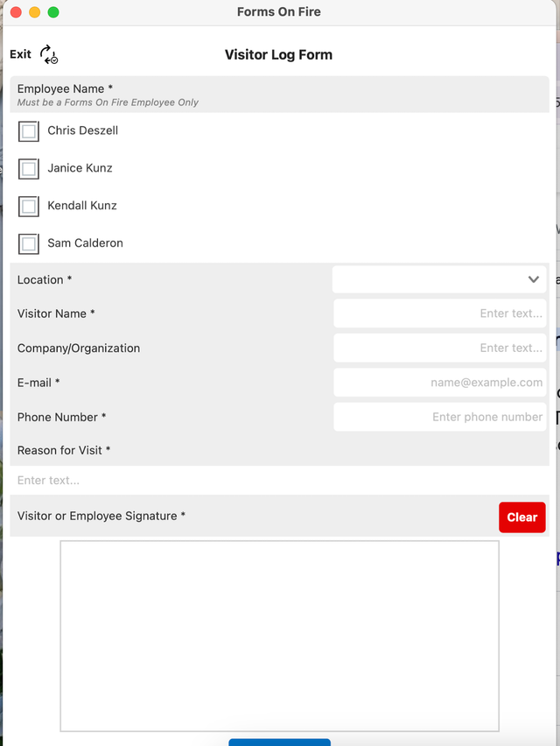The width and height of the screenshot is (560, 746).
Task: Minimize the window with the yellow button
Action: tap(35, 12)
